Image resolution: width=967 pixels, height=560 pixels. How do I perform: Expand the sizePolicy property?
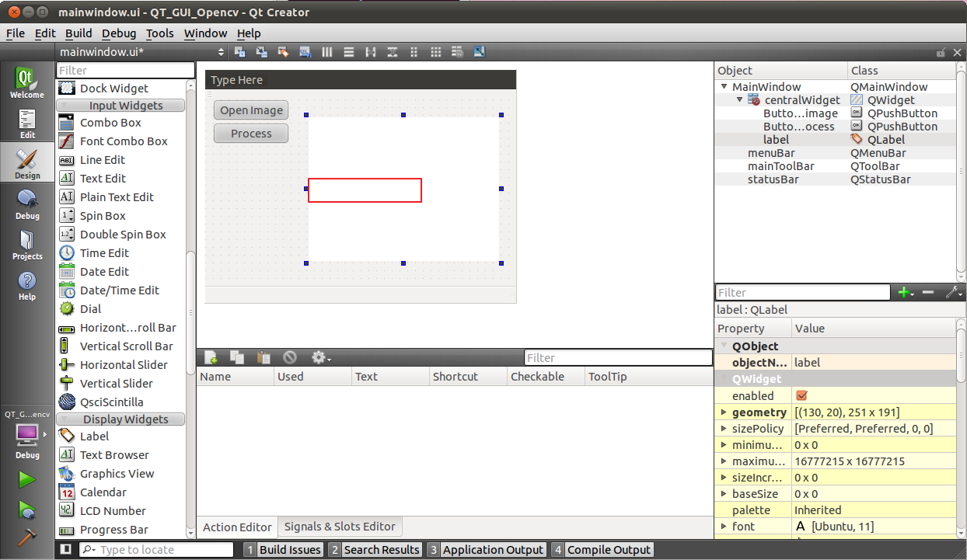(723, 428)
